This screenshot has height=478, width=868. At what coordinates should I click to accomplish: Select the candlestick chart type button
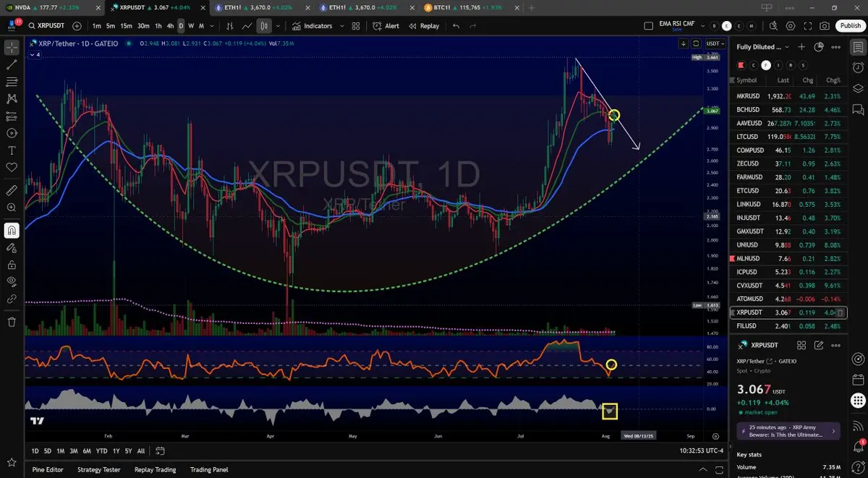(x=264, y=25)
